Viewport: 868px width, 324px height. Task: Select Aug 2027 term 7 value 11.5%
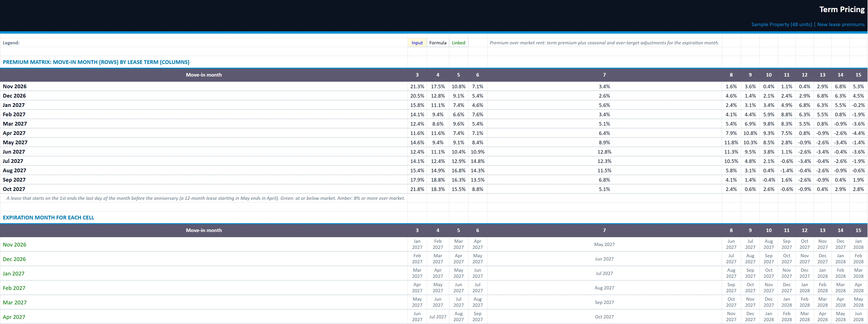click(604, 170)
